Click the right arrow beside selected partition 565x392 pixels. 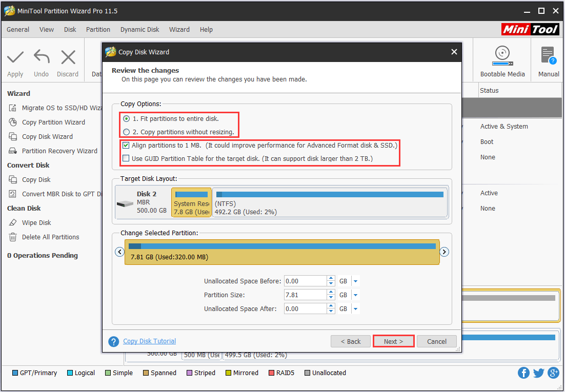click(445, 252)
